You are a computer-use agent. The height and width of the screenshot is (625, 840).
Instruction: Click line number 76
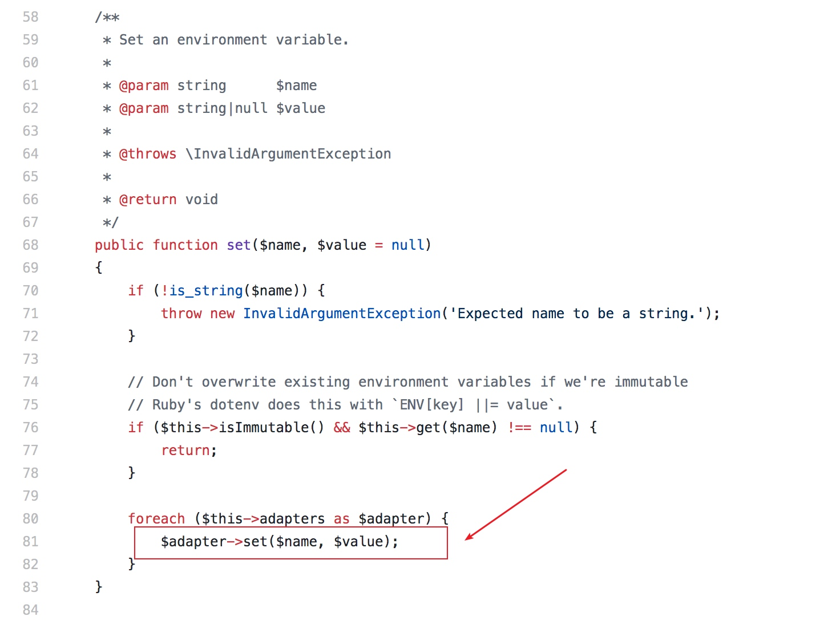[x=30, y=428]
